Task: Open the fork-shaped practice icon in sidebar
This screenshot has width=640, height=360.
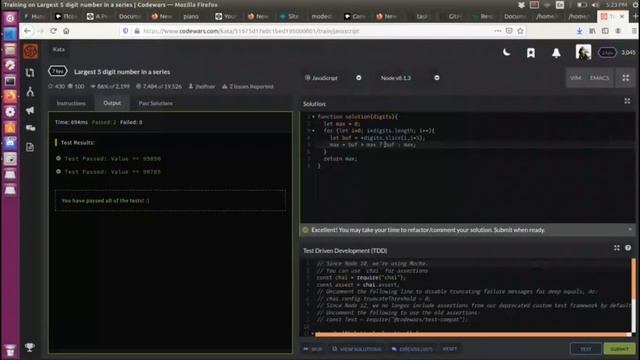Action: point(30,91)
